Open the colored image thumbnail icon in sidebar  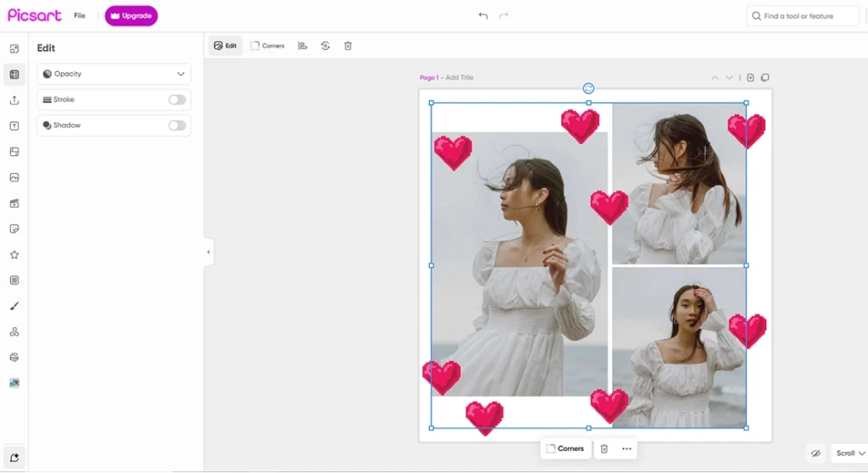[14, 383]
